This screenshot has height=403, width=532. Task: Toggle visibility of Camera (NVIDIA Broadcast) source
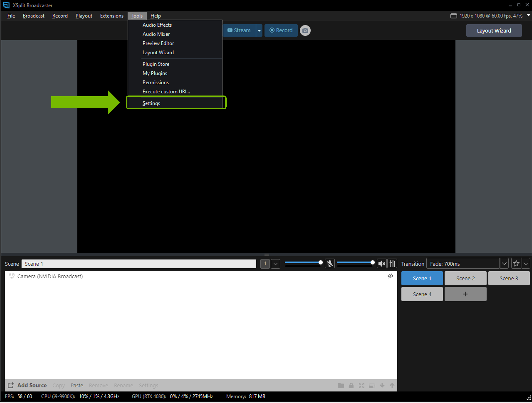(x=390, y=276)
